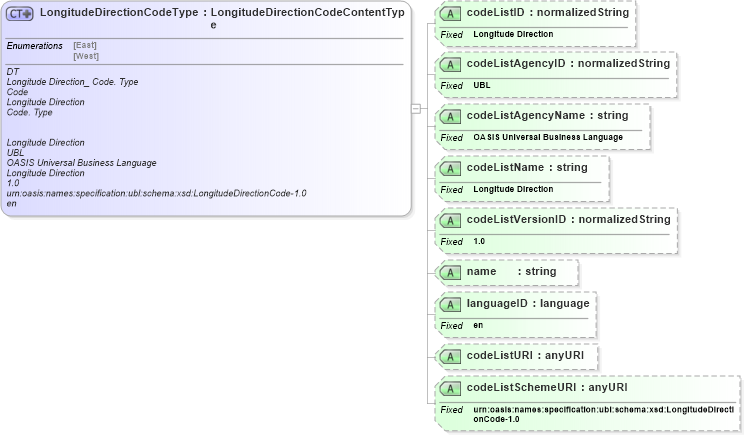
Task: Click 'OASIS Universal Business Language' annotation in type box
Action: [x=81, y=163]
